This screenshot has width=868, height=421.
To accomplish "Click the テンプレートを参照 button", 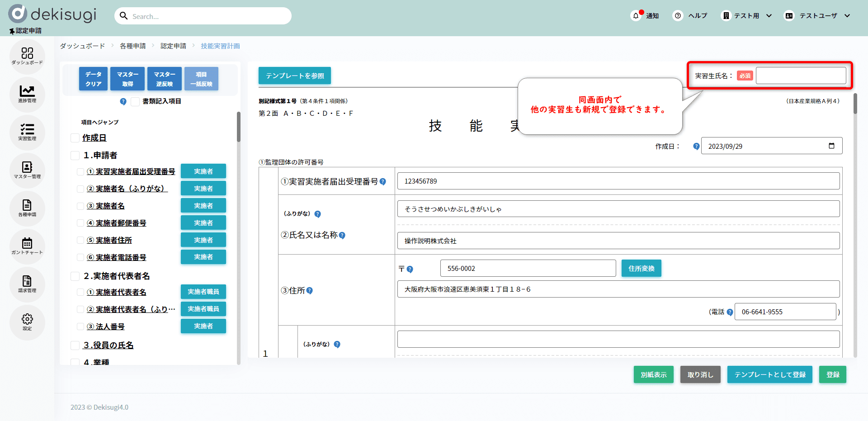I will point(295,76).
